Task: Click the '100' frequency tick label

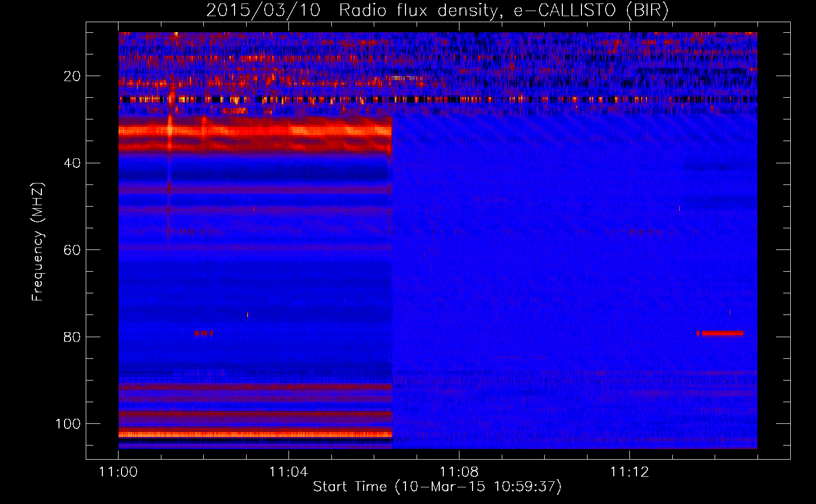Action: click(68, 424)
